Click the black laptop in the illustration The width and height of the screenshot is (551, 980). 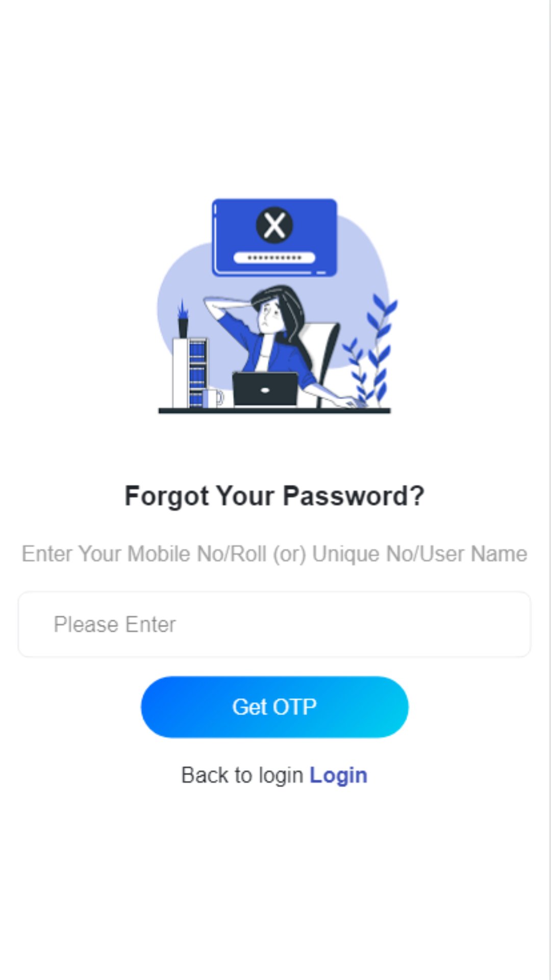(x=265, y=389)
